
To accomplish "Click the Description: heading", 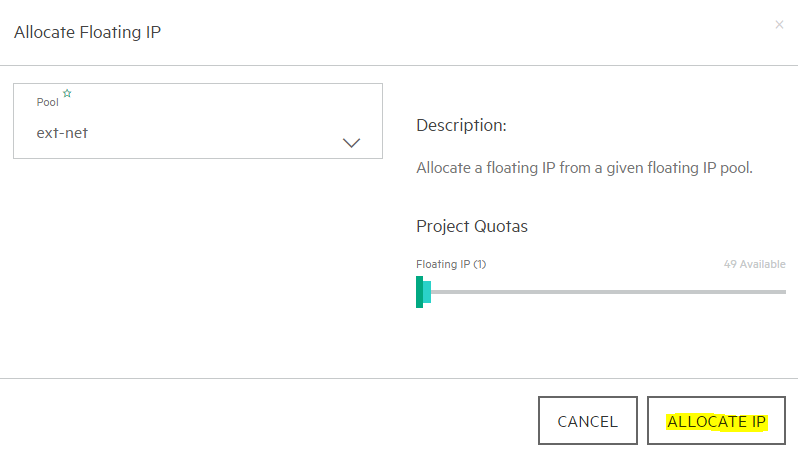I will (461, 125).
